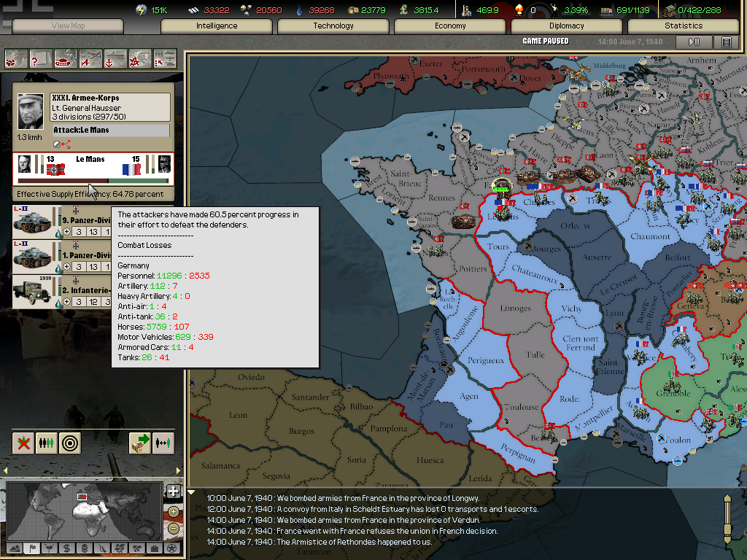Click the Attack:Le Mans order button

(x=111, y=130)
